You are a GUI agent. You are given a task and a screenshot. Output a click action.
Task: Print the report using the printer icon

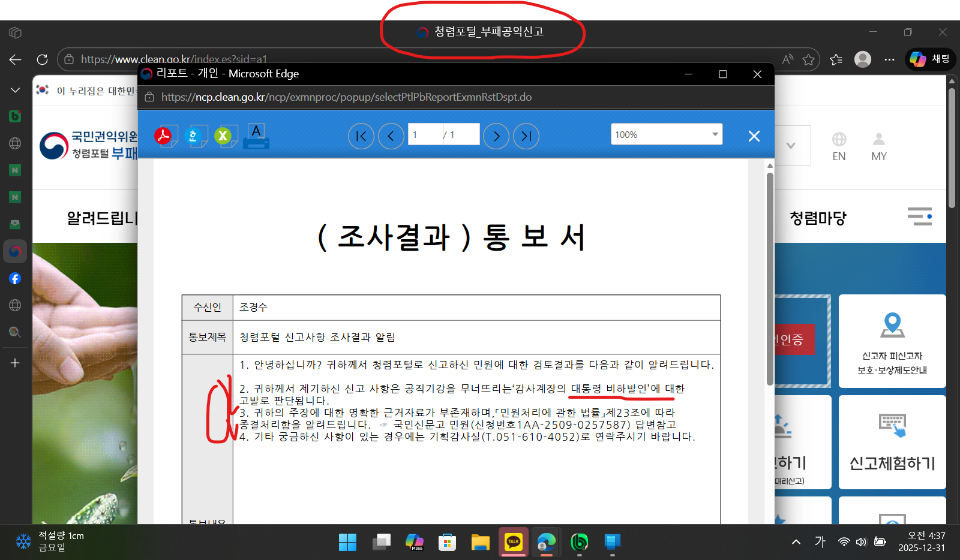[x=256, y=136]
